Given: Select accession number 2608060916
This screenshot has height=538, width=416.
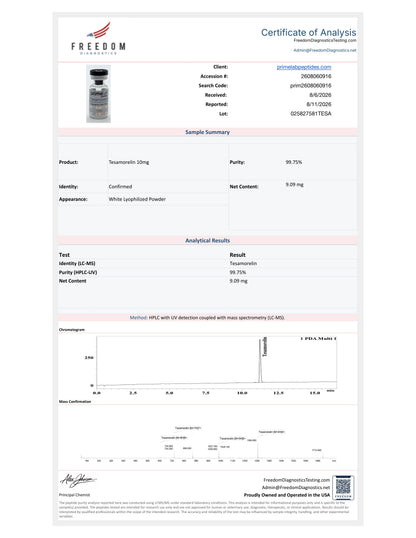Looking at the screenshot, I should (x=316, y=76).
